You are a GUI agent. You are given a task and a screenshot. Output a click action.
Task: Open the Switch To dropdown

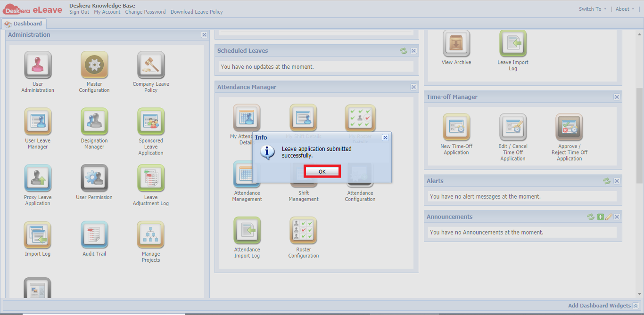pyautogui.click(x=593, y=9)
